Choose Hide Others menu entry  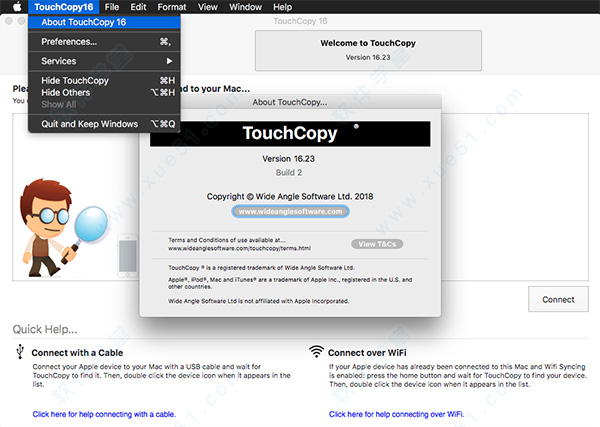[x=104, y=93]
